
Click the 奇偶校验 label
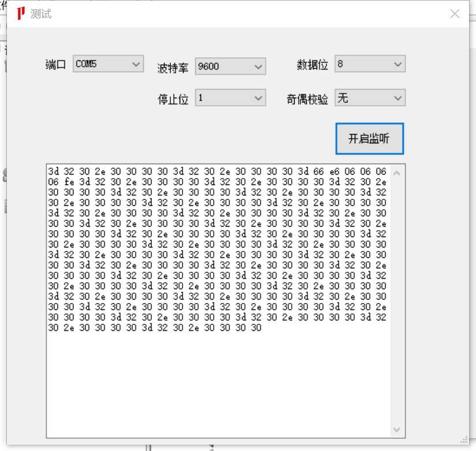[x=307, y=99]
